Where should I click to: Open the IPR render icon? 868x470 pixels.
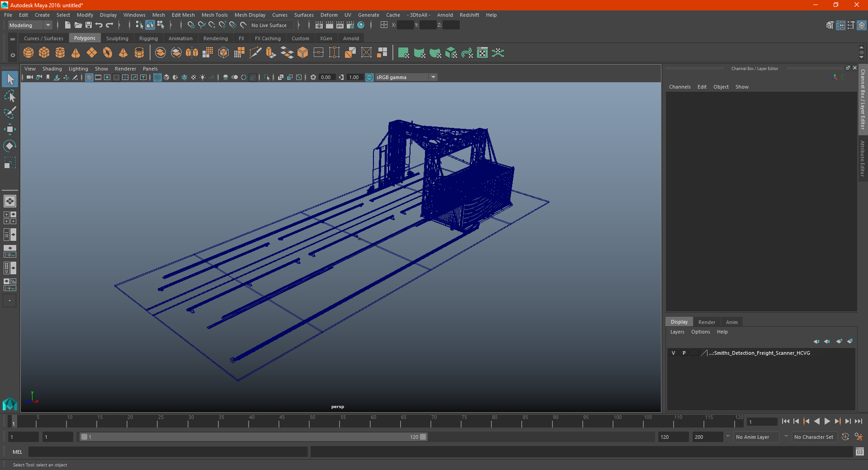point(340,25)
